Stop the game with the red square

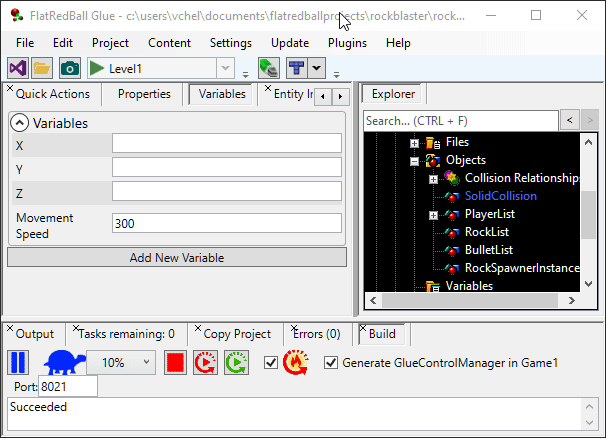(176, 362)
